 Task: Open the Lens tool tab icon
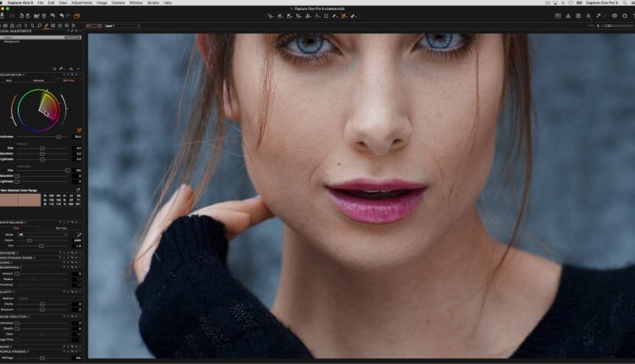[25, 25]
